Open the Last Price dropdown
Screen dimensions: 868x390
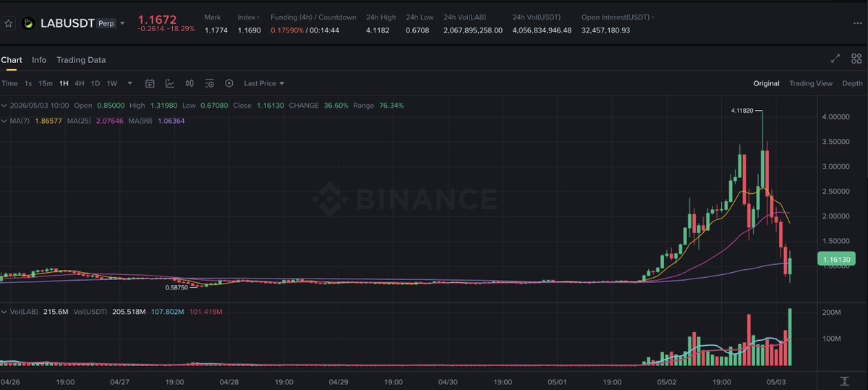tap(264, 83)
